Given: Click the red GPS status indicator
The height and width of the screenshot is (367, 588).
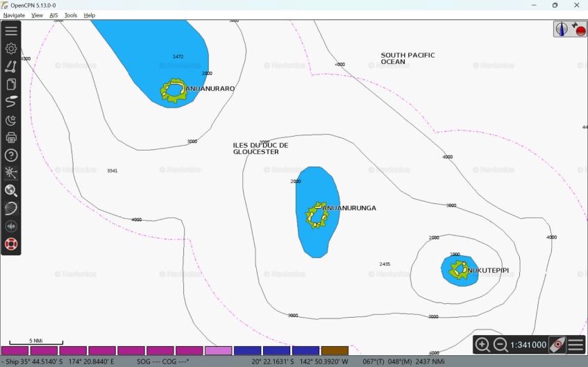Looking at the screenshot, I should [x=579, y=29].
